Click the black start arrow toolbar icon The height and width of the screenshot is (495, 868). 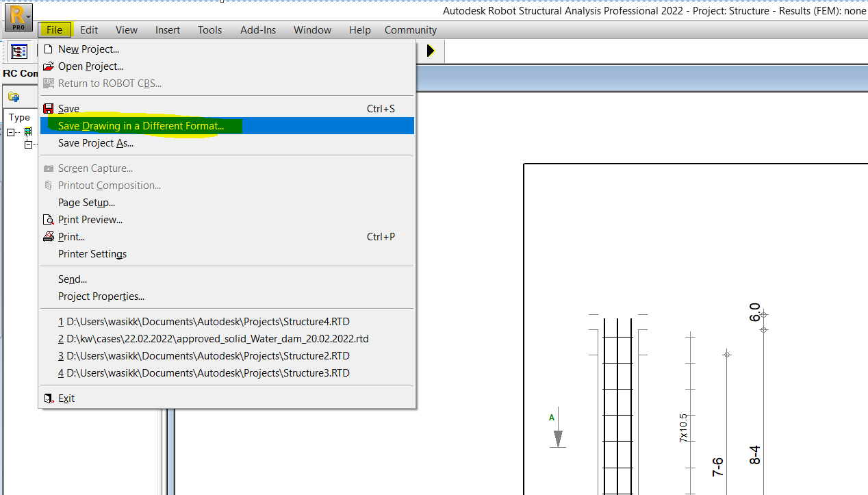click(x=431, y=51)
